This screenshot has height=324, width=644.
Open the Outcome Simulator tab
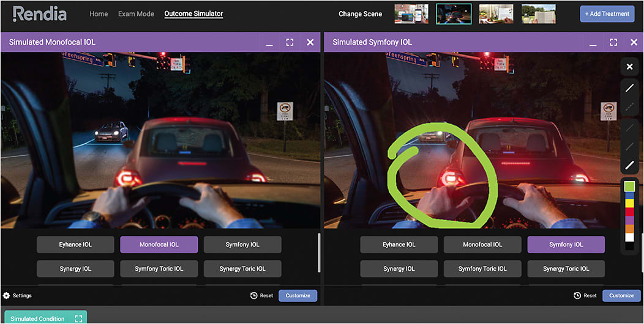pos(193,14)
